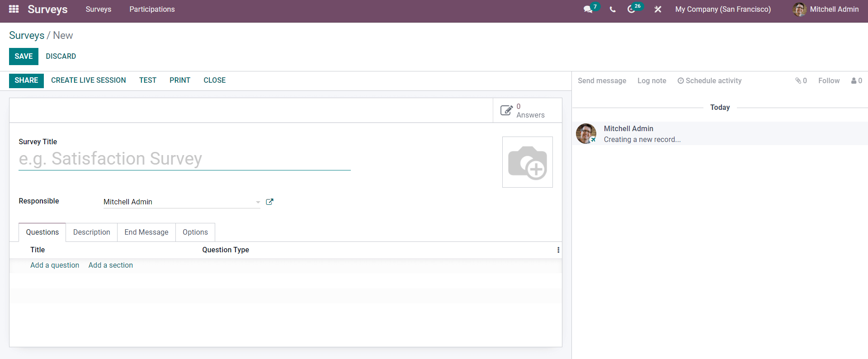Click the DISCARD button
The height and width of the screenshot is (359, 868).
(61, 57)
